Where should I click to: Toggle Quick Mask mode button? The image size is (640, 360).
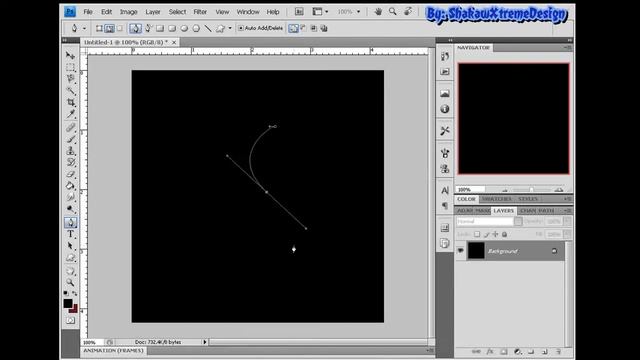(71, 320)
